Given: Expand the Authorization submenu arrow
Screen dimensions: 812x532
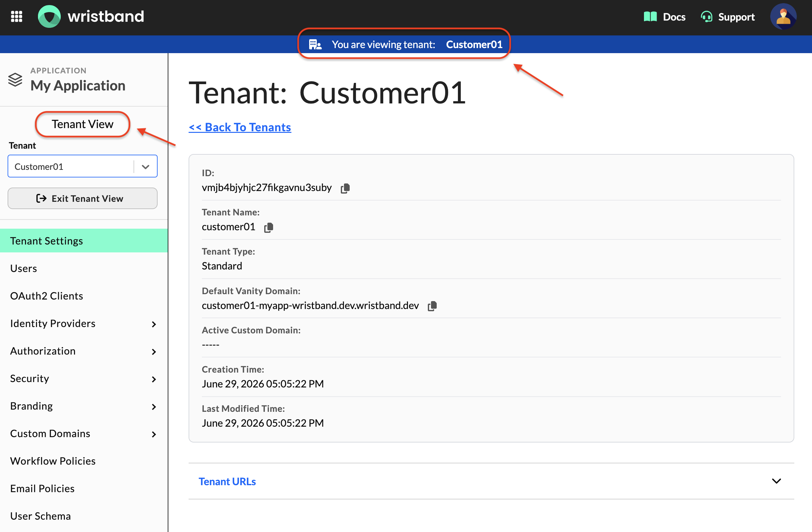Looking at the screenshot, I should [154, 352].
